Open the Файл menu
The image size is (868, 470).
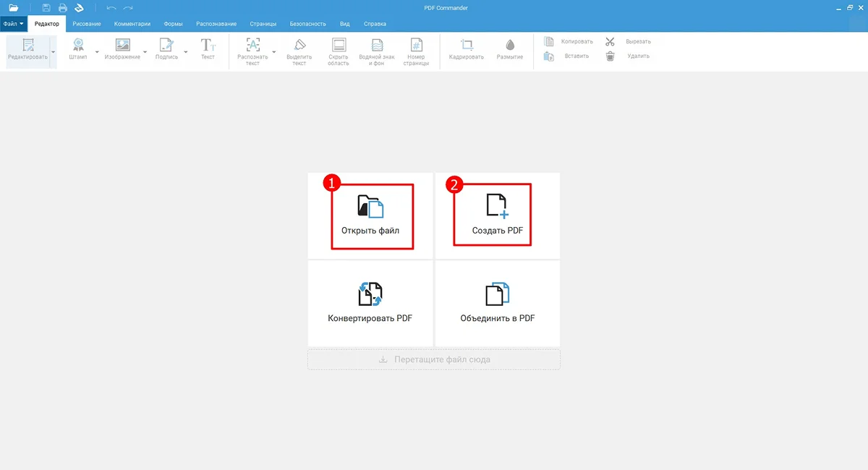(x=13, y=24)
